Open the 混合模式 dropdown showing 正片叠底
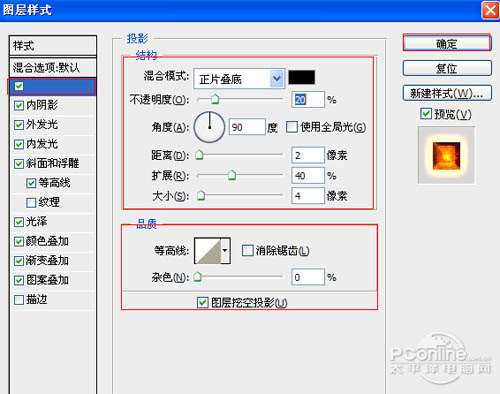Viewport: 500px width, 394px height. (239, 79)
